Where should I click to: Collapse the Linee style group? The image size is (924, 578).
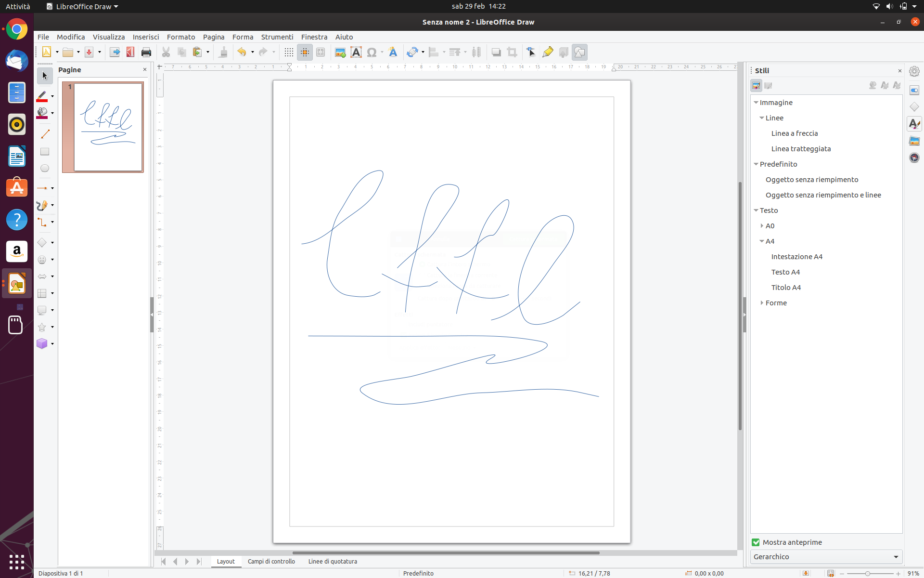(762, 118)
